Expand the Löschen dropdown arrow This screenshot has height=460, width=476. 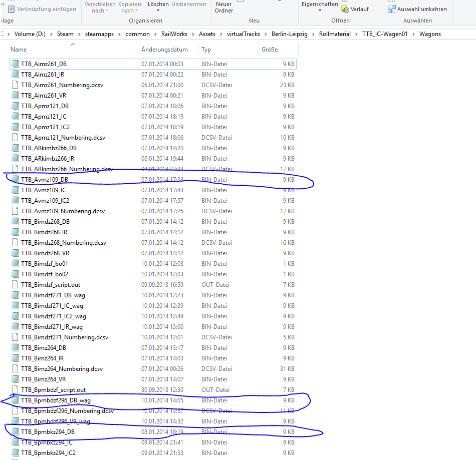pos(158,11)
